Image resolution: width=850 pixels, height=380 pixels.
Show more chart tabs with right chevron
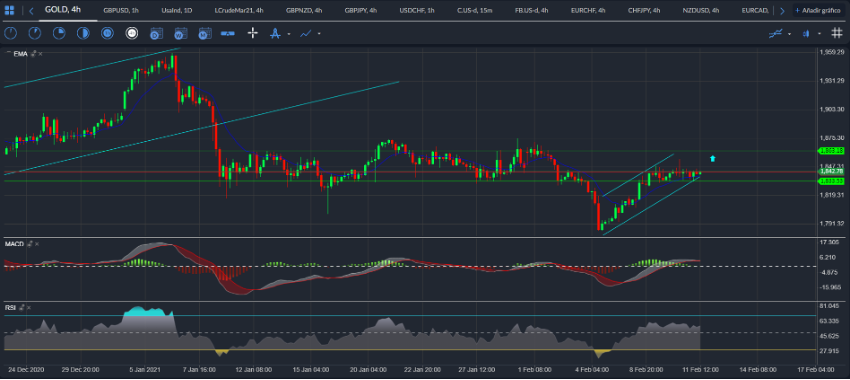click(x=782, y=10)
